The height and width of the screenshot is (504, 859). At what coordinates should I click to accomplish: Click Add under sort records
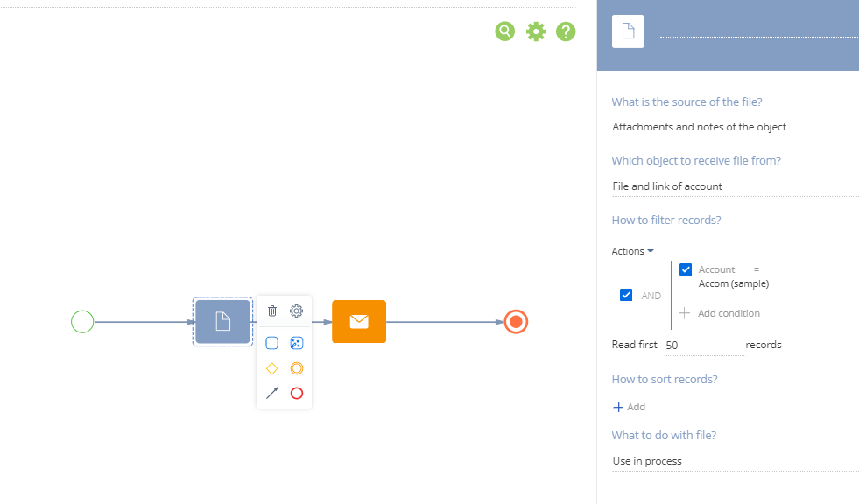629,407
